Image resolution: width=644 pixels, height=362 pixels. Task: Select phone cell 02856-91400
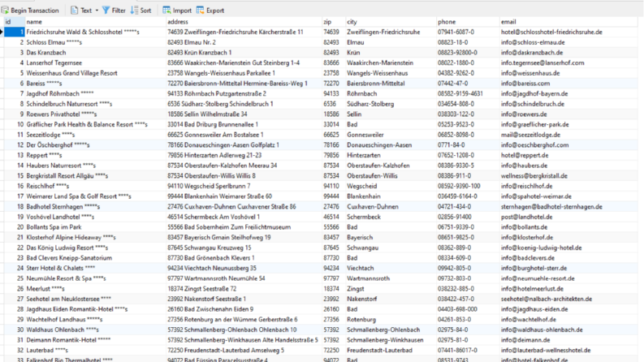[x=468, y=217]
